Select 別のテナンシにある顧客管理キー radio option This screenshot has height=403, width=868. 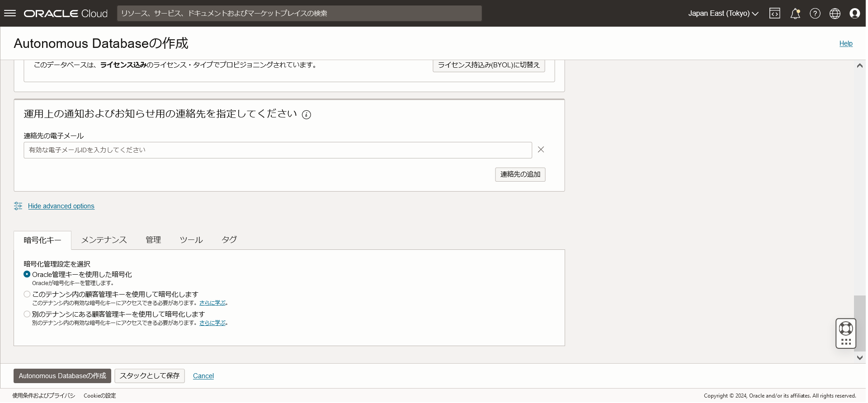point(27,314)
